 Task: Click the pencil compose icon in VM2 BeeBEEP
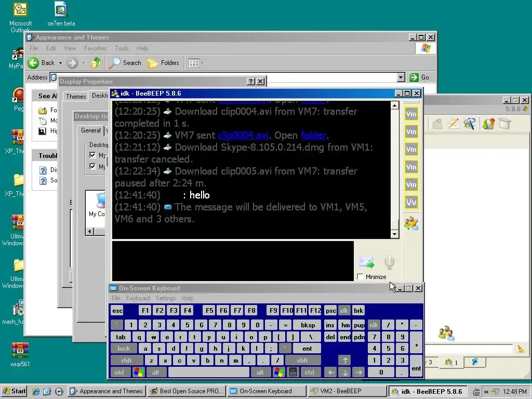453,124
